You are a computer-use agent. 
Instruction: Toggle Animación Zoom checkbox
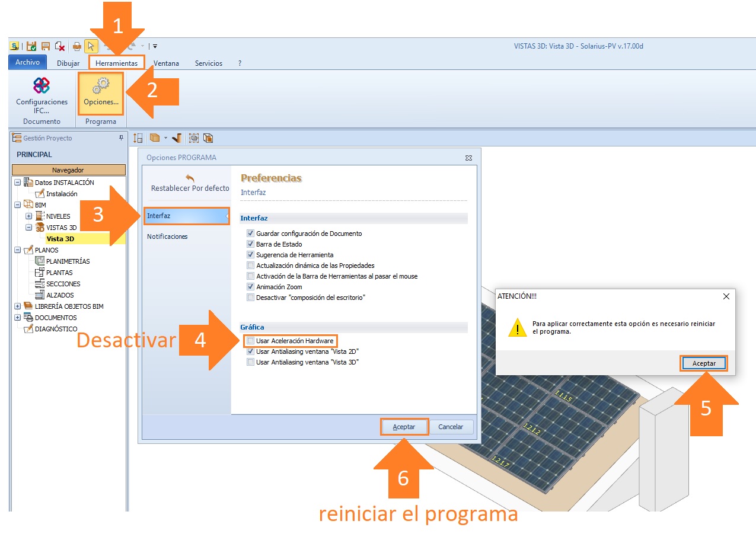[251, 287]
